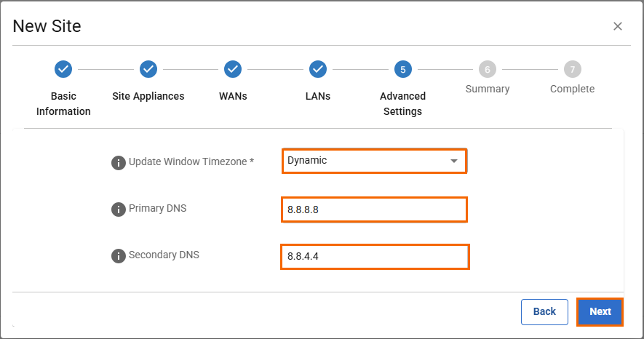The image size is (644, 339).
Task: Click the Site Appliances step checkmark icon
Action: point(148,69)
